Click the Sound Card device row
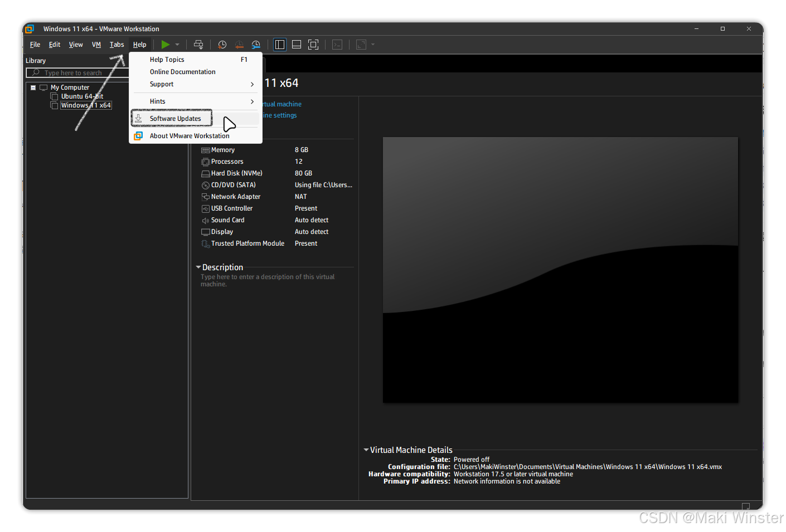 [x=277, y=220]
